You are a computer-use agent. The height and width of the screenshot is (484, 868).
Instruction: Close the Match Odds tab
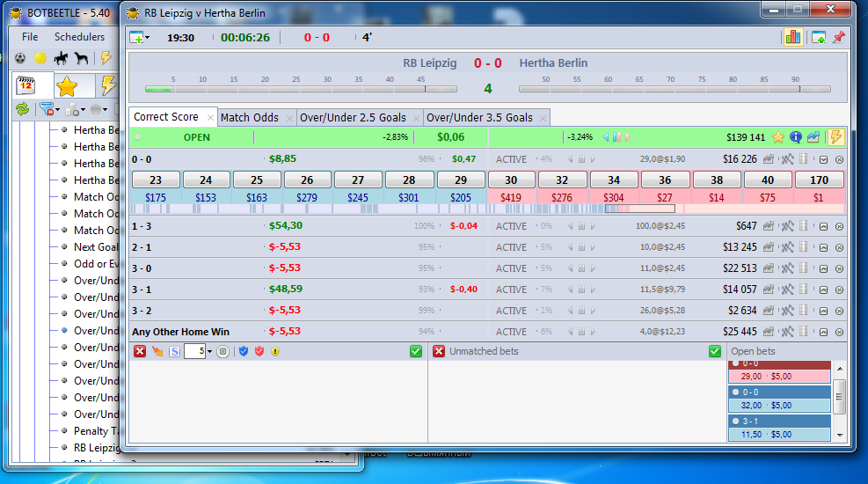(289, 118)
